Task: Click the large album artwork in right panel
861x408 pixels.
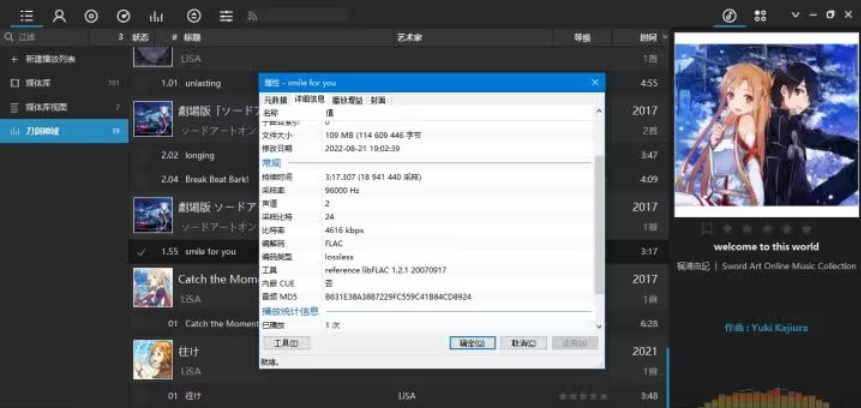Action: tap(766, 125)
